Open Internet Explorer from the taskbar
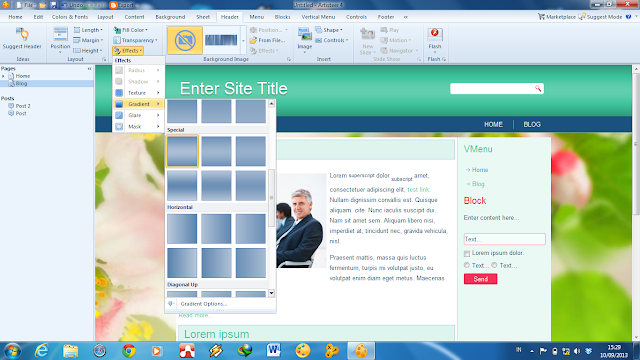 41,351
